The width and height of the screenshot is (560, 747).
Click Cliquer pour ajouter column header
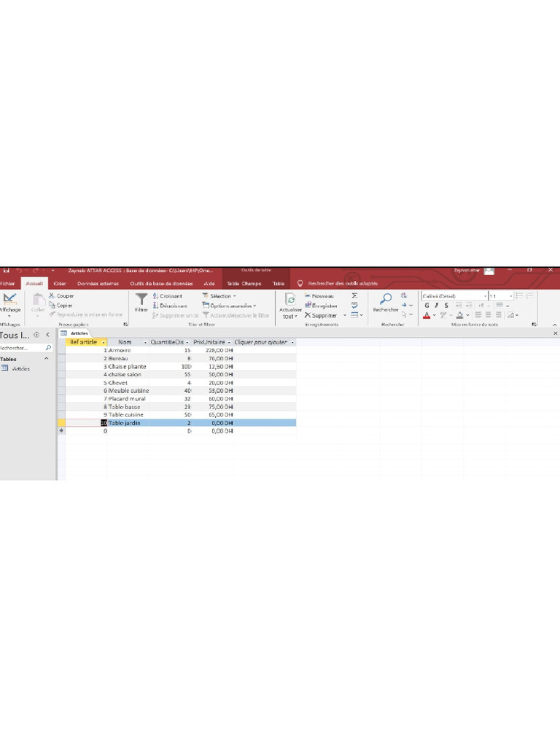264,343
